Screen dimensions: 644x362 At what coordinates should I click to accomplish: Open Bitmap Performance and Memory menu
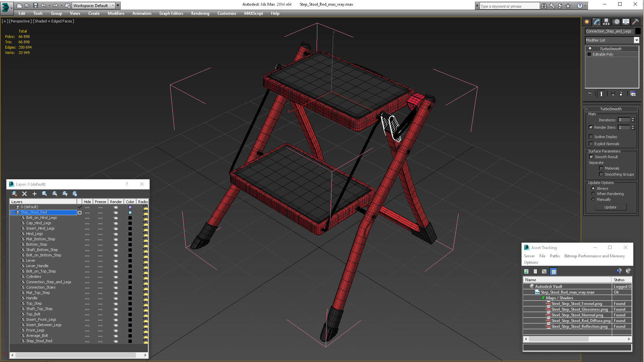[x=594, y=256]
